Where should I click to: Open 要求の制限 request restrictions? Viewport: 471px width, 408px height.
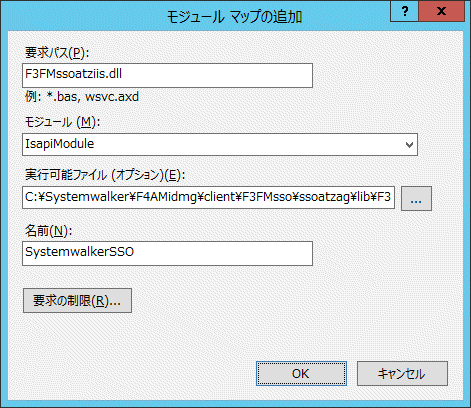77,301
